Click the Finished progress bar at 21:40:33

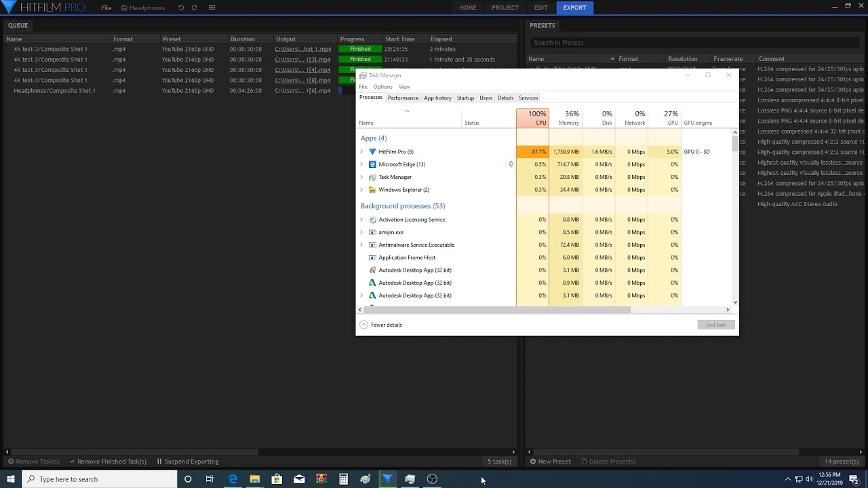tap(360, 60)
